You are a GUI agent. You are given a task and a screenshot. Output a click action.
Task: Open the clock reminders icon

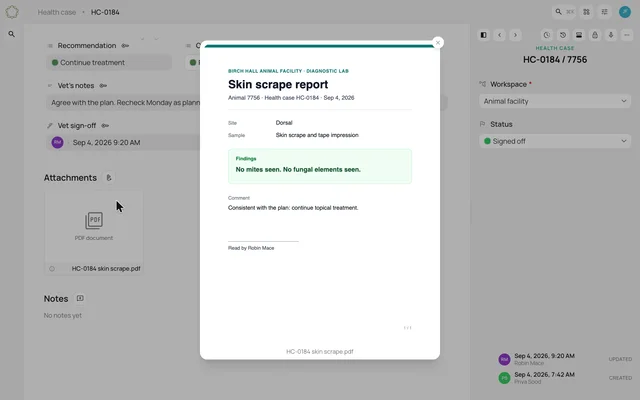point(547,35)
